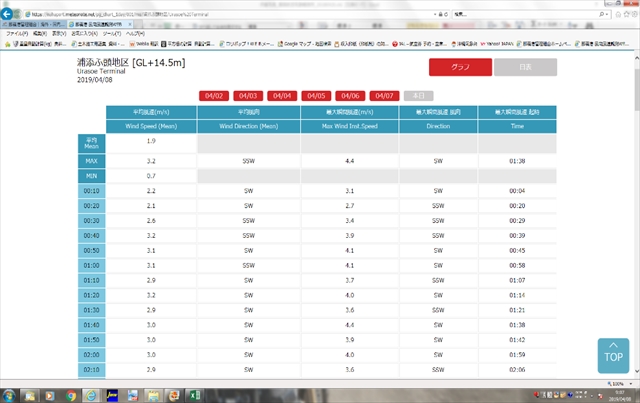
Task: Click the browser back arrow button
Action: tap(8, 16)
